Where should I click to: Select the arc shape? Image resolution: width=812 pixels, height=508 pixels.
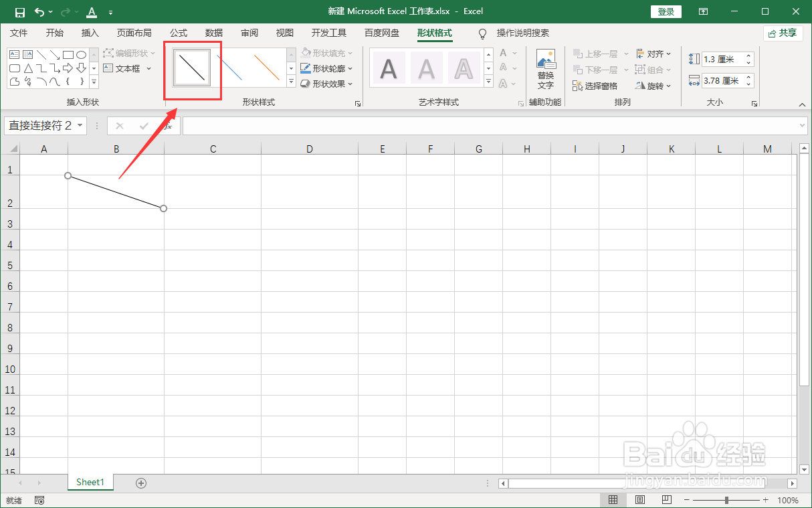[41, 82]
